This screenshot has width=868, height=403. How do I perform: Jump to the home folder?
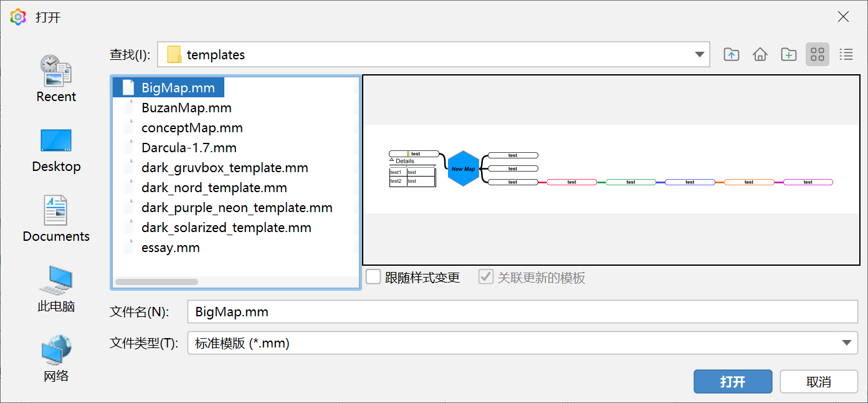click(760, 54)
